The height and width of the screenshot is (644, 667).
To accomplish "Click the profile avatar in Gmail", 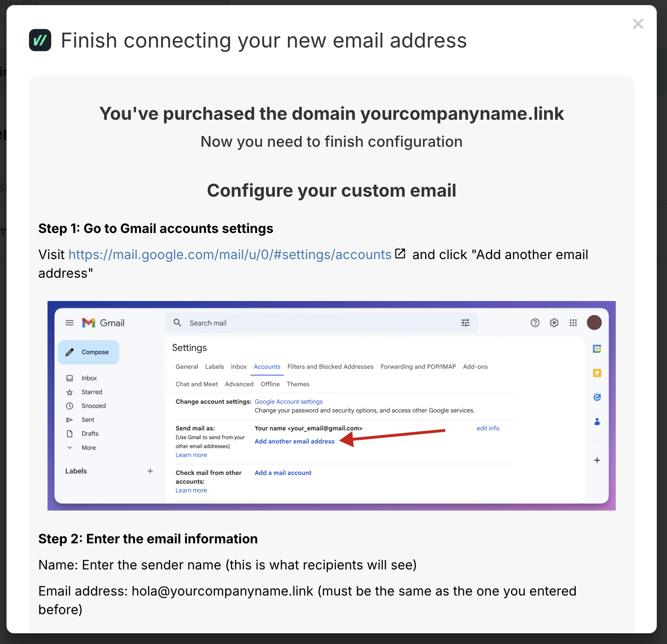I will point(594,322).
